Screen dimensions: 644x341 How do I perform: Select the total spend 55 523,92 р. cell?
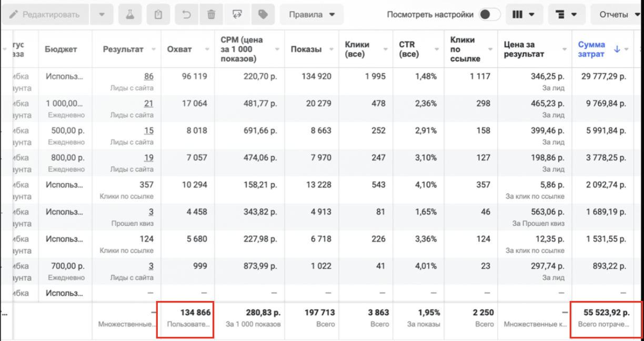pos(606,318)
